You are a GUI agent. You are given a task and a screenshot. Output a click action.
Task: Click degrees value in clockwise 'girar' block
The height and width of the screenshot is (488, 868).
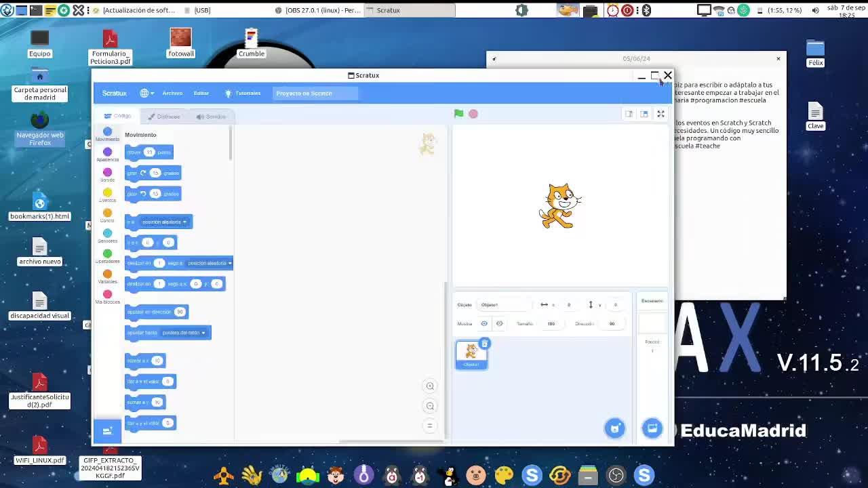tap(155, 173)
